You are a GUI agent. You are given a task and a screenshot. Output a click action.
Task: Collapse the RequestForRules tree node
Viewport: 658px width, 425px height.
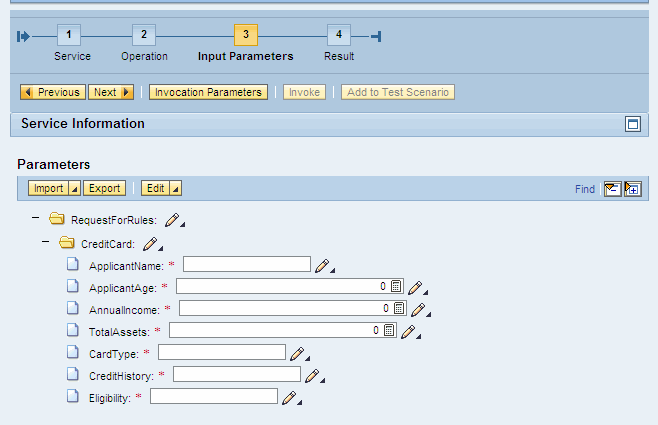(x=36, y=219)
